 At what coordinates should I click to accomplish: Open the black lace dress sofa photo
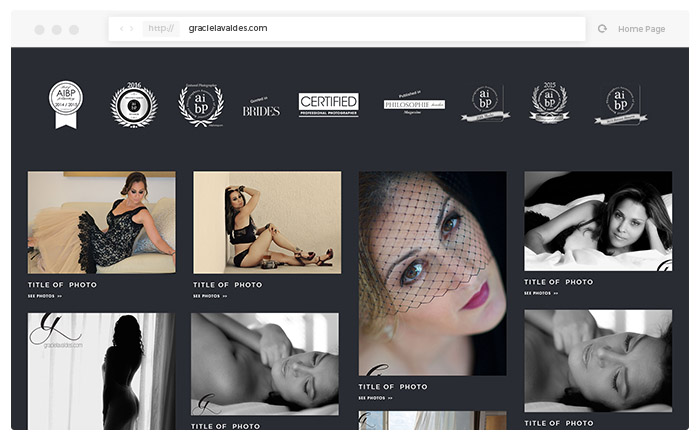(102, 222)
